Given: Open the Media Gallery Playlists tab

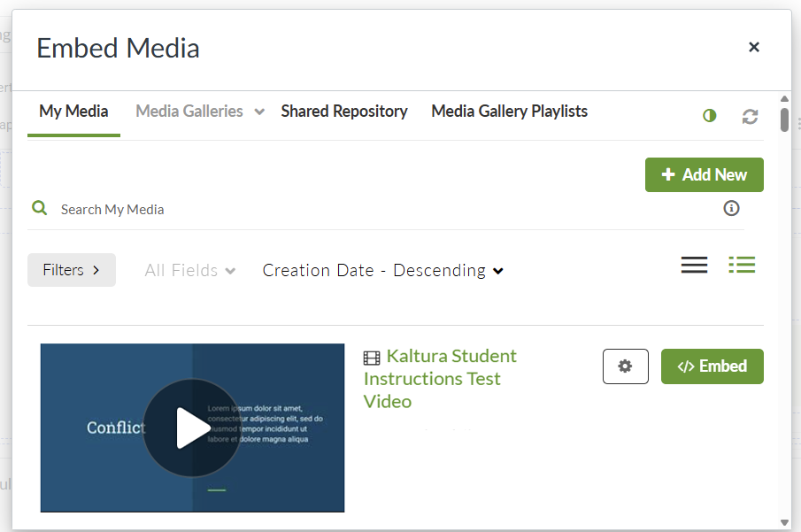Looking at the screenshot, I should pos(509,112).
